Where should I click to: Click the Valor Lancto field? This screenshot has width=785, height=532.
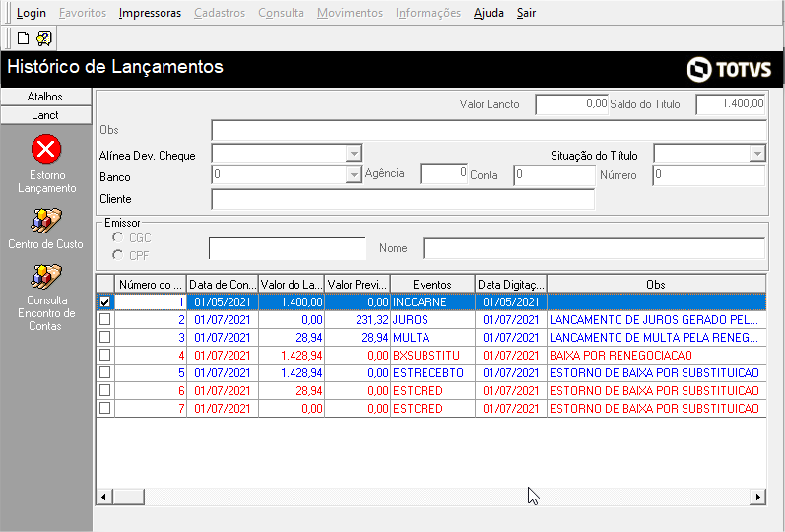click(571, 104)
